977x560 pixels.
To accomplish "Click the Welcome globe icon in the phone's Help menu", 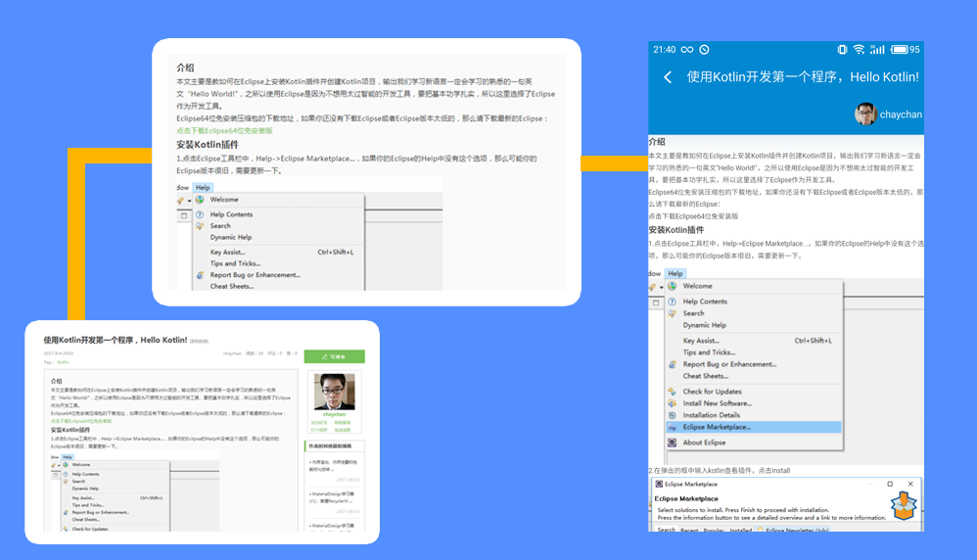I will pos(673,286).
